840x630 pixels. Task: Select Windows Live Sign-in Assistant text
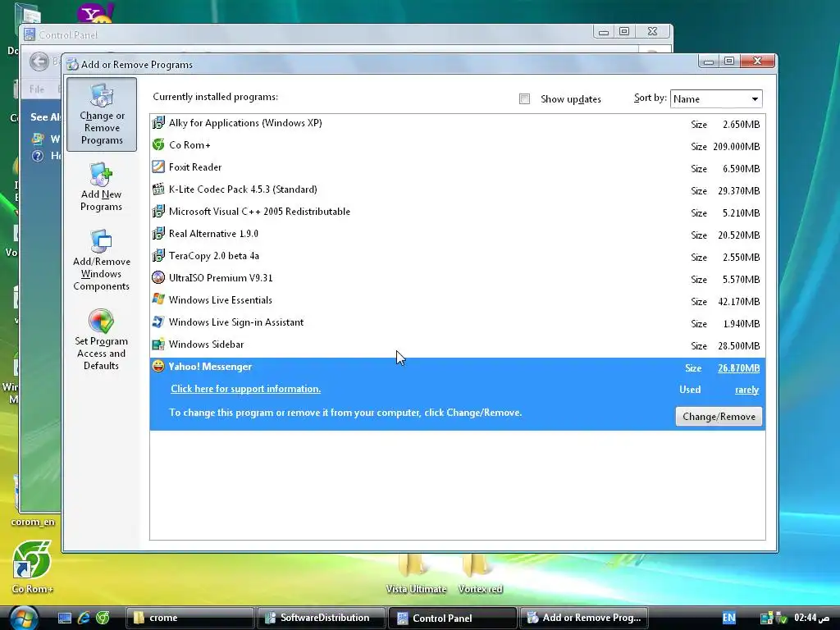[236, 322]
